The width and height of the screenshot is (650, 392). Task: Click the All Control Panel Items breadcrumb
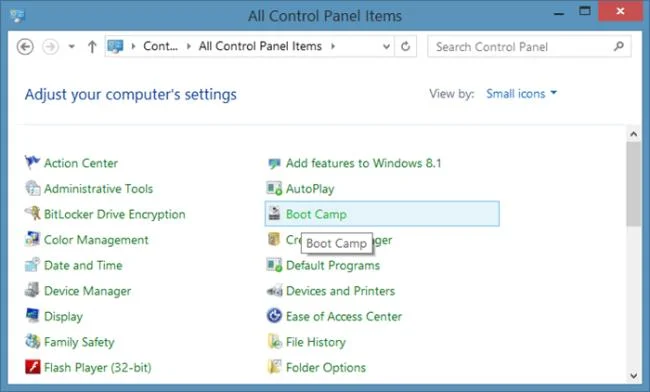tap(260, 46)
